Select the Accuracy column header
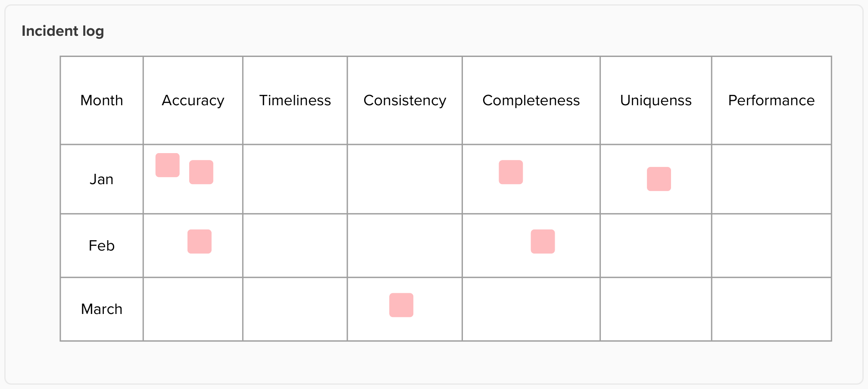 (x=193, y=100)
